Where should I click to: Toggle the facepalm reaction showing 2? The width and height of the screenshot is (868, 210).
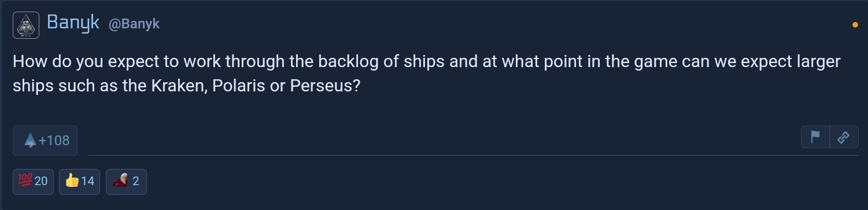pos(126,181)
